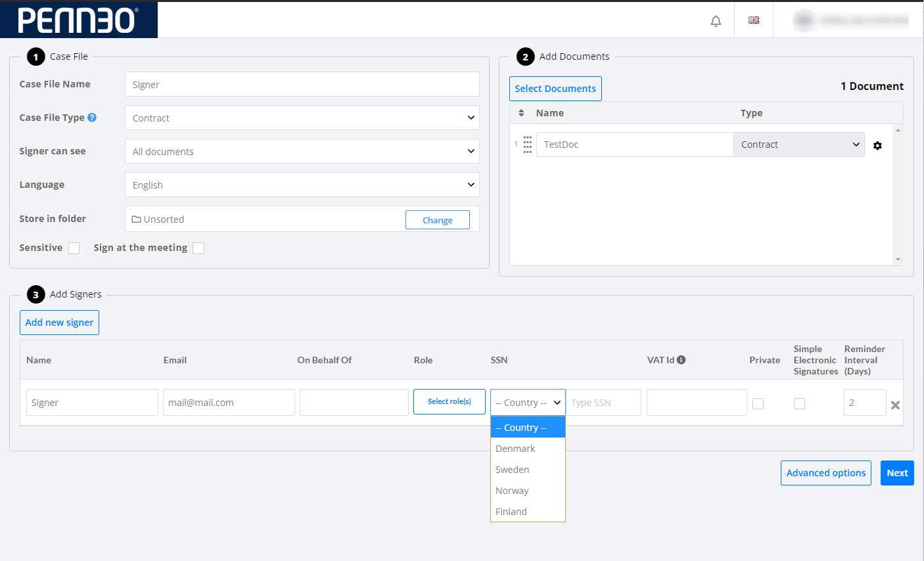Click the Type SSN field
Image resolution: width=924 pixels, height=561 pixels.
point(603,402)
